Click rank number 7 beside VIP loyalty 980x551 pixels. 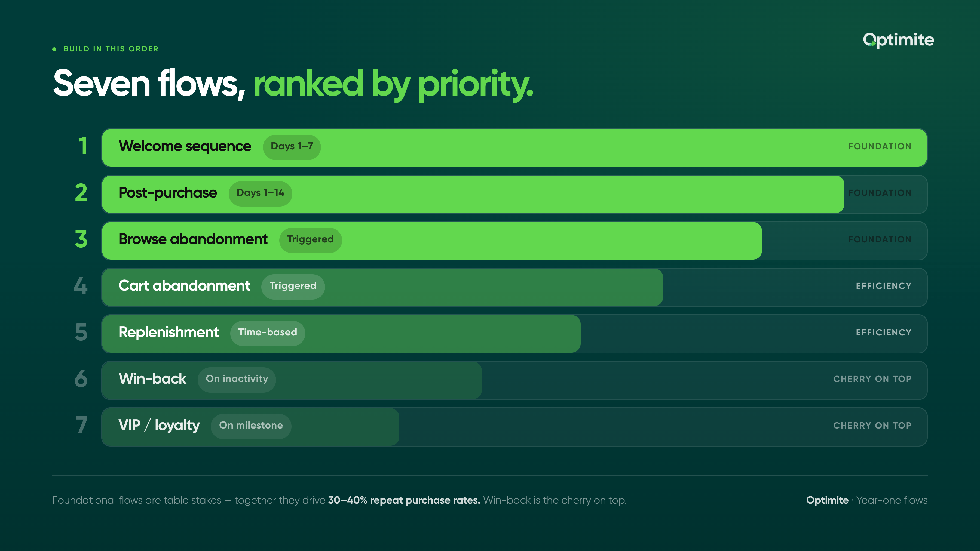pyautogui.click(x=81, y=425)
